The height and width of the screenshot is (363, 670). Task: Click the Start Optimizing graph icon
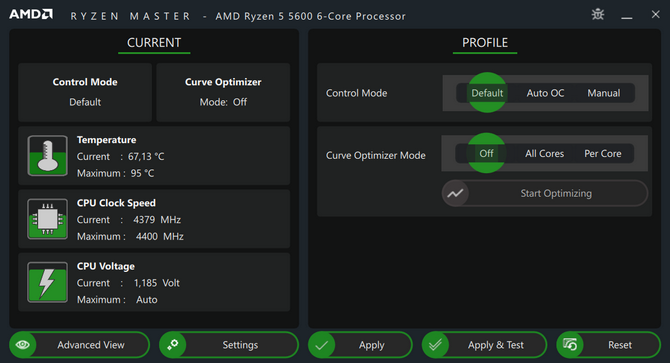pos(455,193)
